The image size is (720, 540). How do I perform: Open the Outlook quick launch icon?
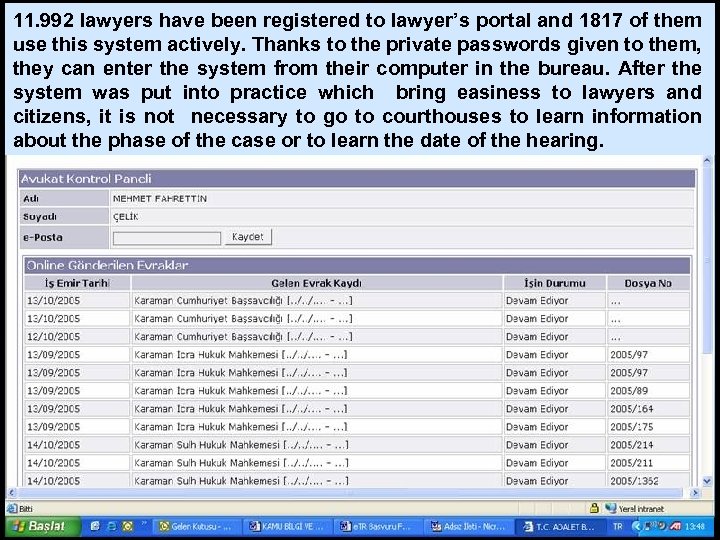(x=128, y=526)
